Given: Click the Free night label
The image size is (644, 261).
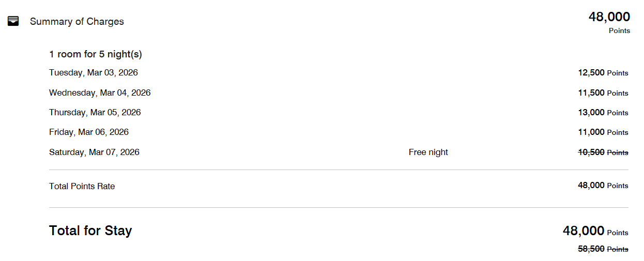Looking at the screenshot, I should point(428,152).
